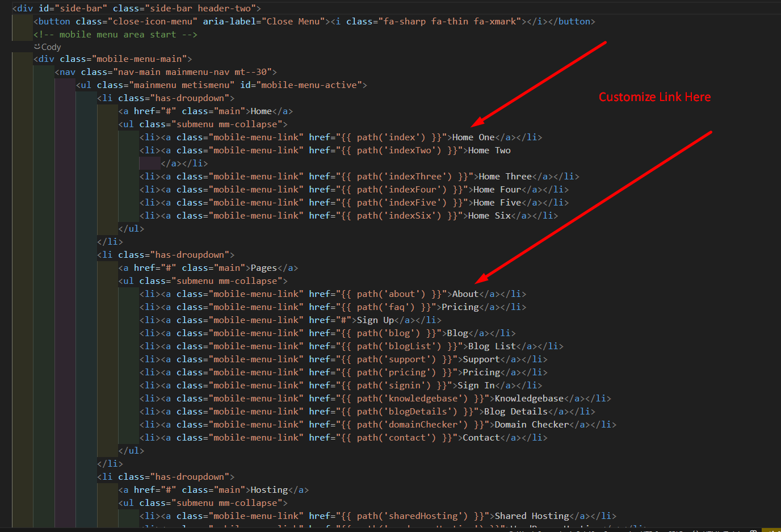Click the 'Knowledgebase' anchor text
Screen dimensions: 781x532
(529, 399)
